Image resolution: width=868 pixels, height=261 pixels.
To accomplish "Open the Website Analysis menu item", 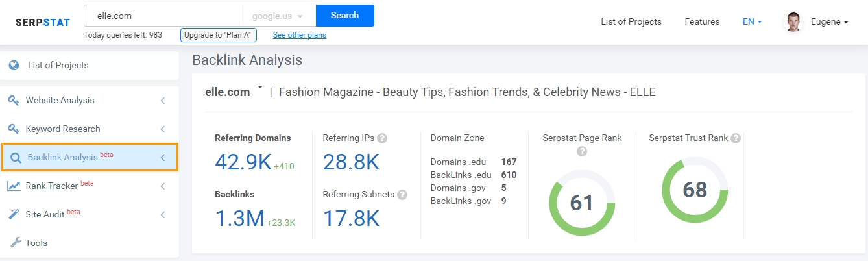I will point(90,101).
